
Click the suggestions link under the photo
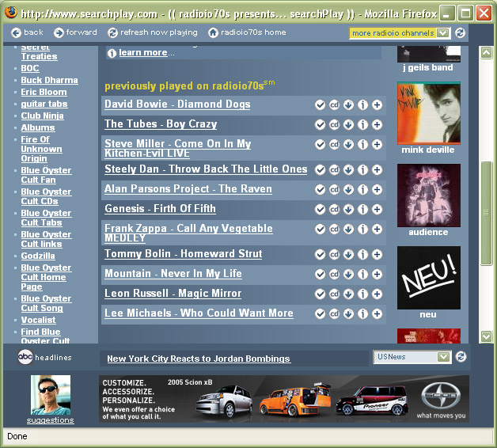[x=50, y=420]
